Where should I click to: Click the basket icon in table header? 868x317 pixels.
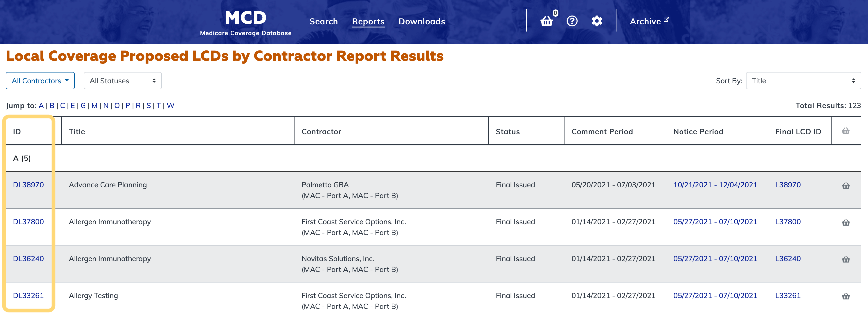[846, 131]
